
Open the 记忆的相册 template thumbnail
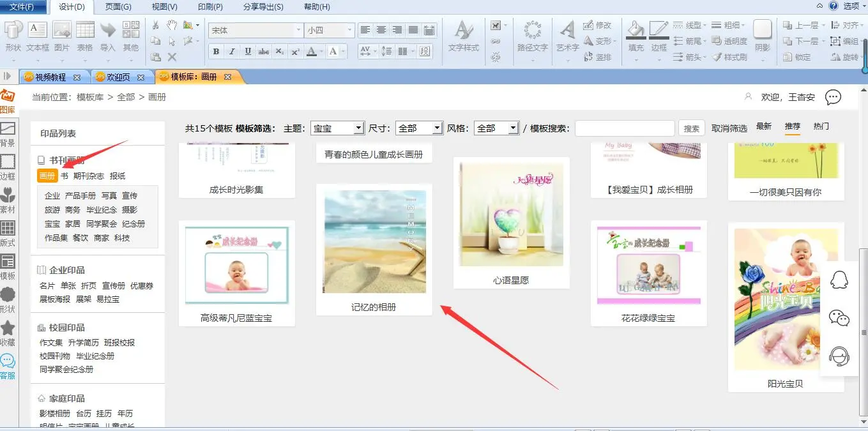pyautogui.click(x=374, y=242)
